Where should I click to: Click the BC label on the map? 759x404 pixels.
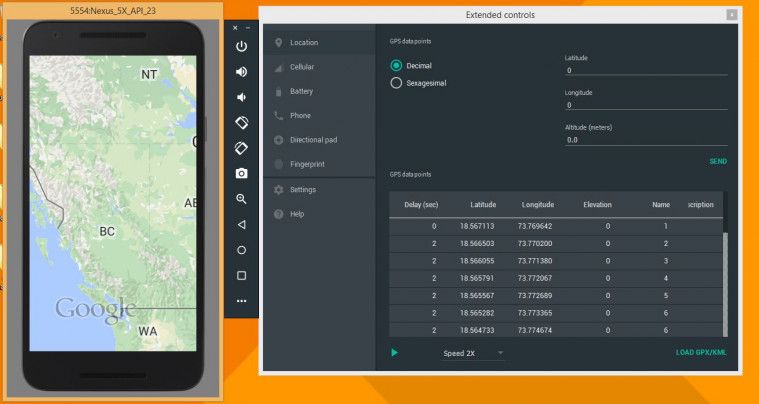(107, 231)
